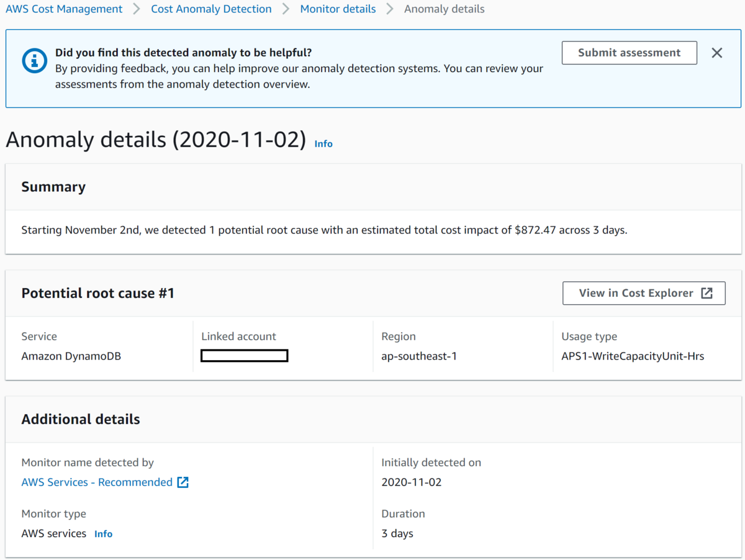The height and width of the screenshot is (560, 745).
Task: Click the summary sentence mentioning $872.47
Action: pos(324,230)
